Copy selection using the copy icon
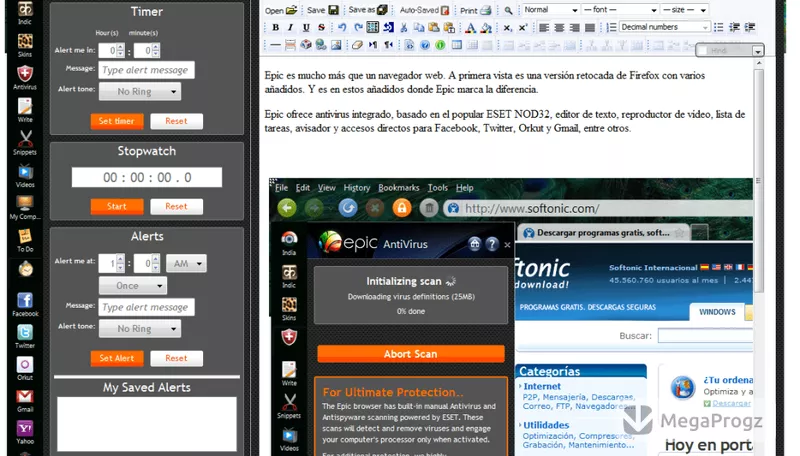The height and width of the screenshot is (456, 800). (x=419, y=28)
